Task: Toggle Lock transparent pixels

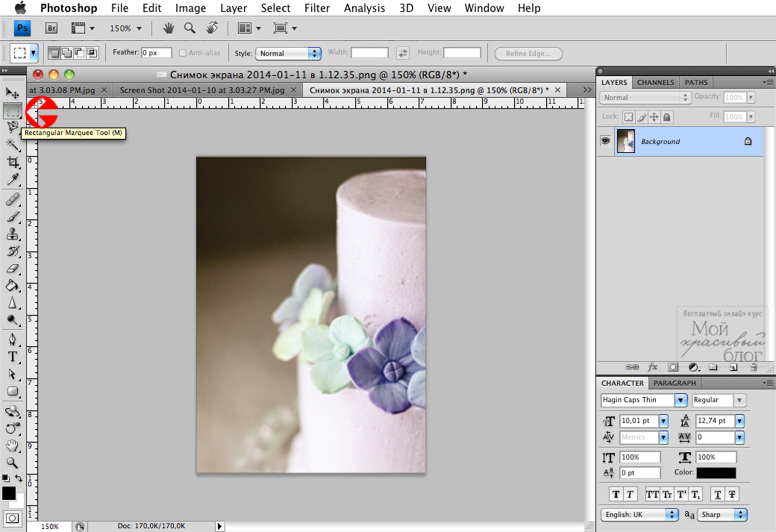Action: 628,117
